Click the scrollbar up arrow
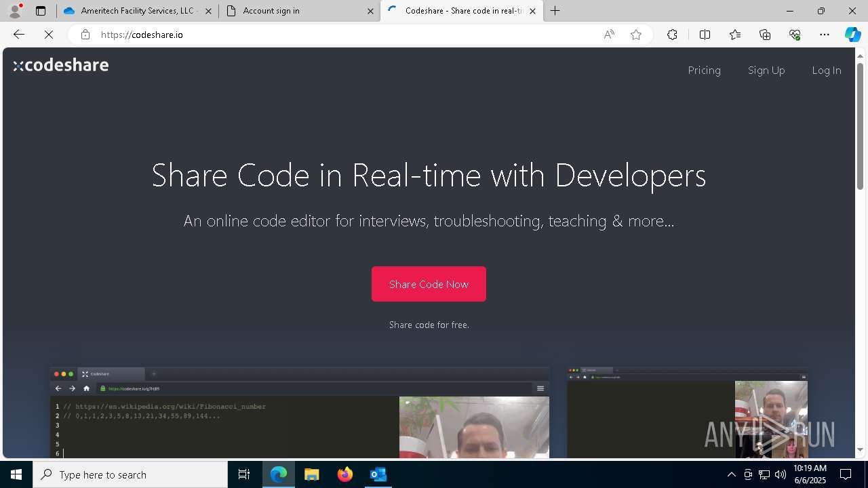868x488 pixels. click(861, 55)
